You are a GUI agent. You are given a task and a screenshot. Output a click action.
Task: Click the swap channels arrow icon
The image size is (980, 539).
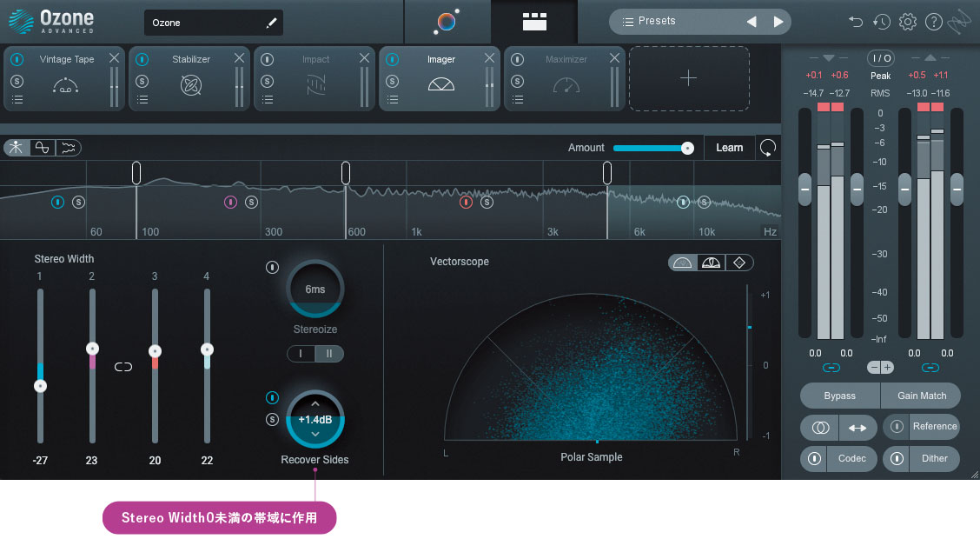point(857,428)
